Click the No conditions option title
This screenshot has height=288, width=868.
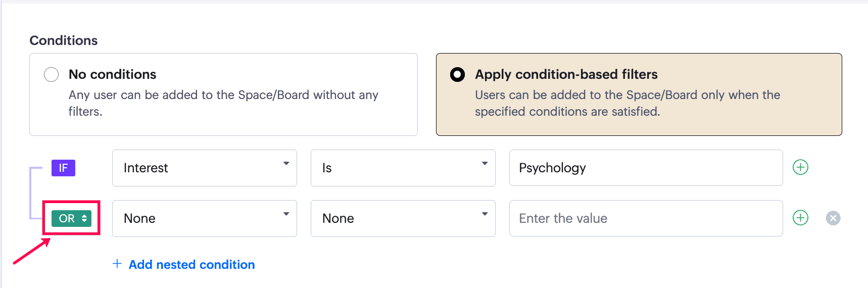tap(112, 74)
